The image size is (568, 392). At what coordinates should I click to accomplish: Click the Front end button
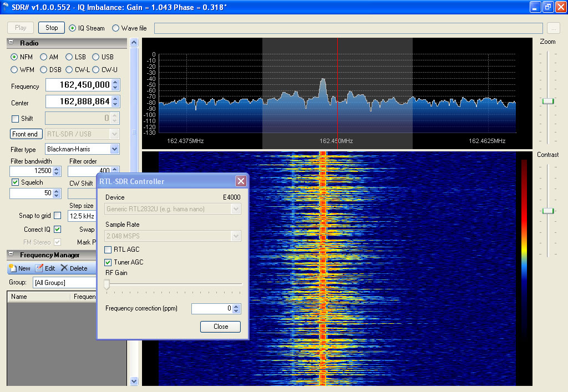pos(26,134)
